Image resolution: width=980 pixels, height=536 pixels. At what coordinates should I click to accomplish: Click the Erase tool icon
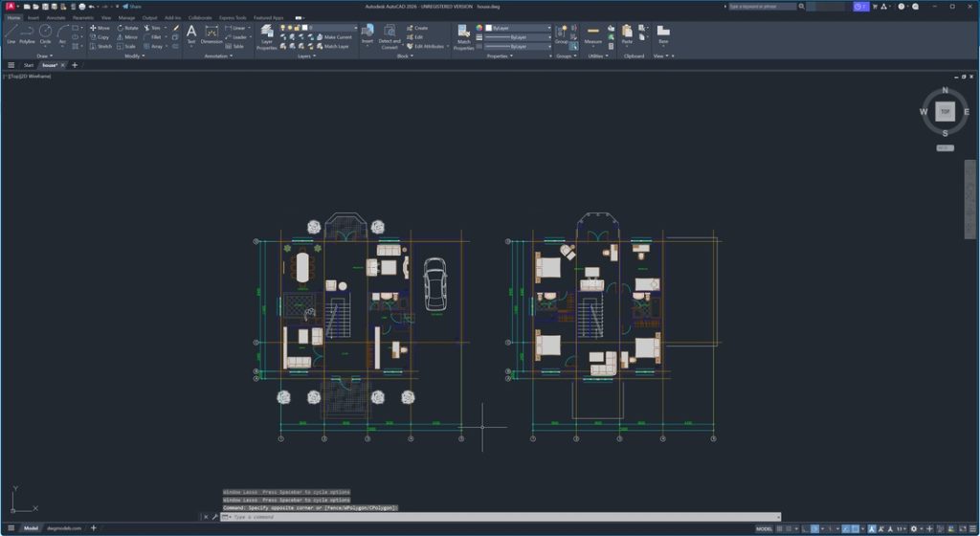176,28
